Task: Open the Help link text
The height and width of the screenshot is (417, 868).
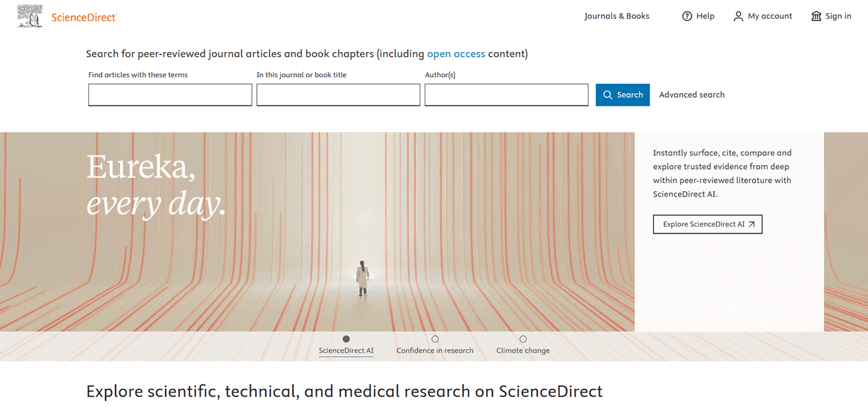Action: pyautogui.click(x=705, y=16)
